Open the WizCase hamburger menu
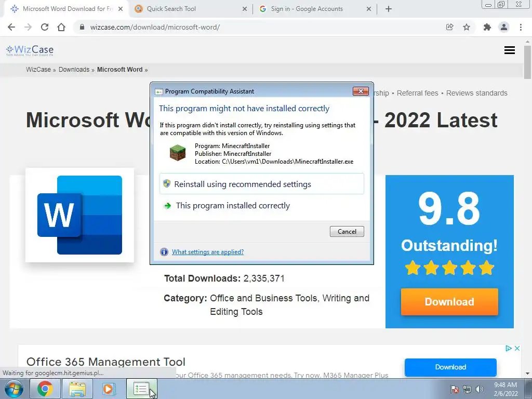Viewport: 532px width, 399px height. coord(509,50)
